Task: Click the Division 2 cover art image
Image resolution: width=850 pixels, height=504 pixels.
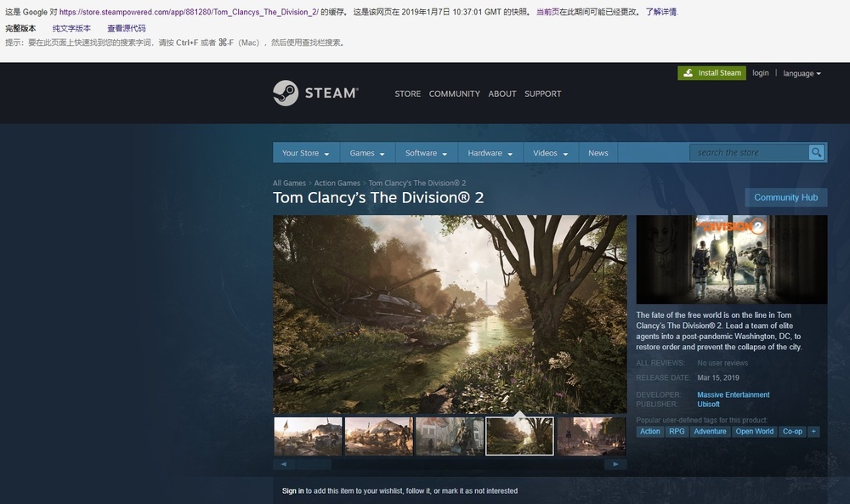Action: [731, 259]
